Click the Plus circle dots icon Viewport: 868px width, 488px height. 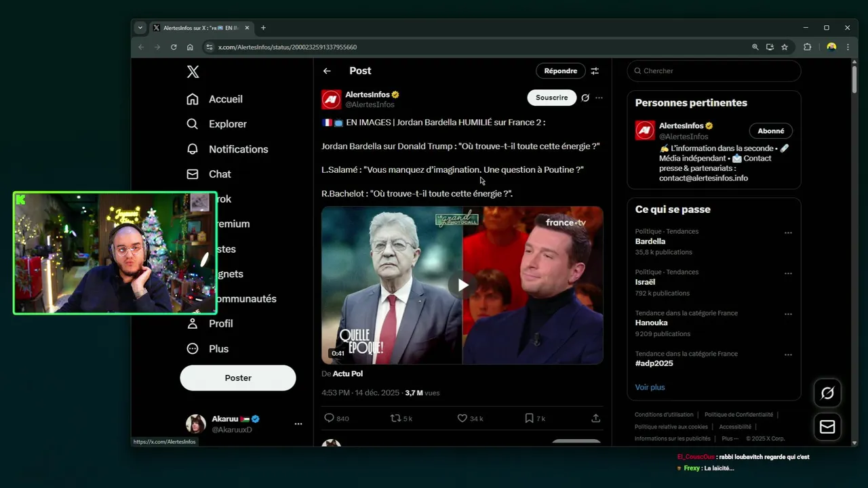click(x=193, y=349)
